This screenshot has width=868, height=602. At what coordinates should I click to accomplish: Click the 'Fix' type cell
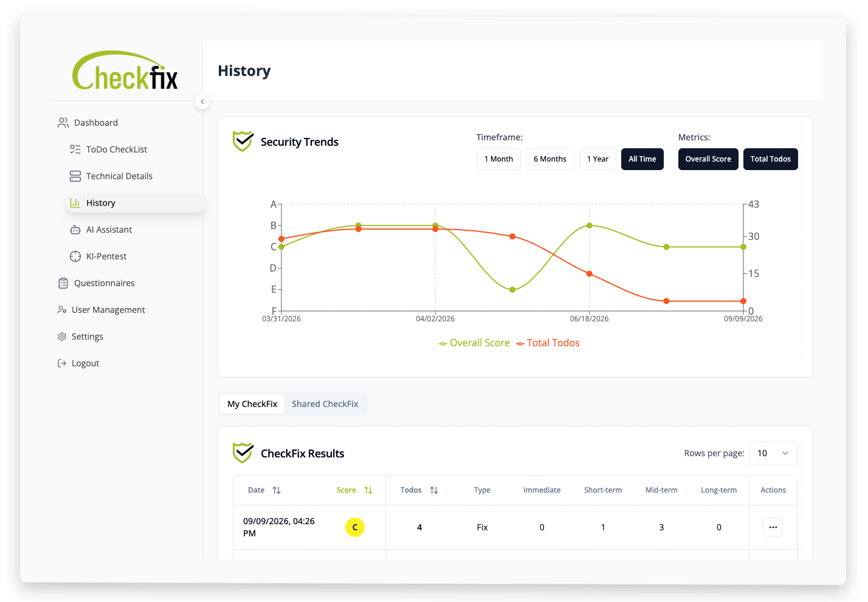click(x=482, y=527)
